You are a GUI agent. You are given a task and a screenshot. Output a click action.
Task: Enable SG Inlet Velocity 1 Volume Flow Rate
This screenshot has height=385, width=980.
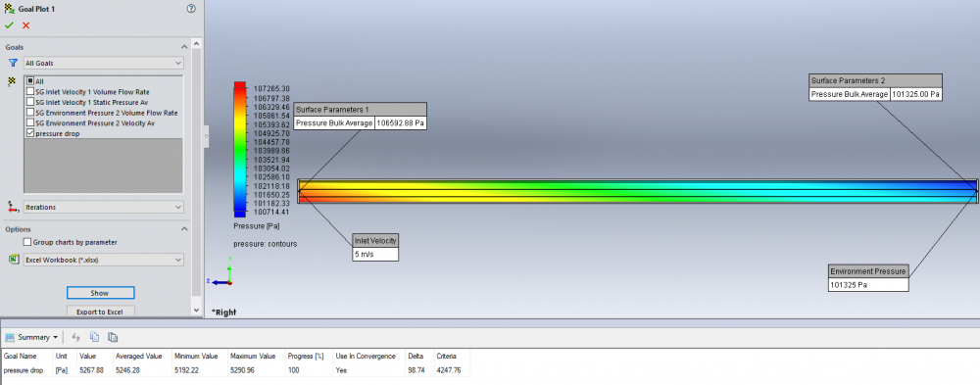(x=30, y=91)
